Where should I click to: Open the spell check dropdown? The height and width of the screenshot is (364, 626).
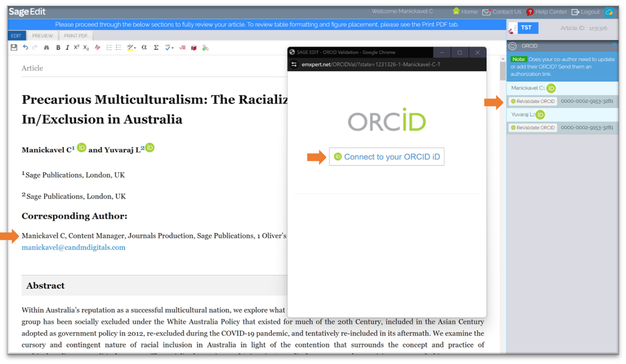[x=169, y=47]
